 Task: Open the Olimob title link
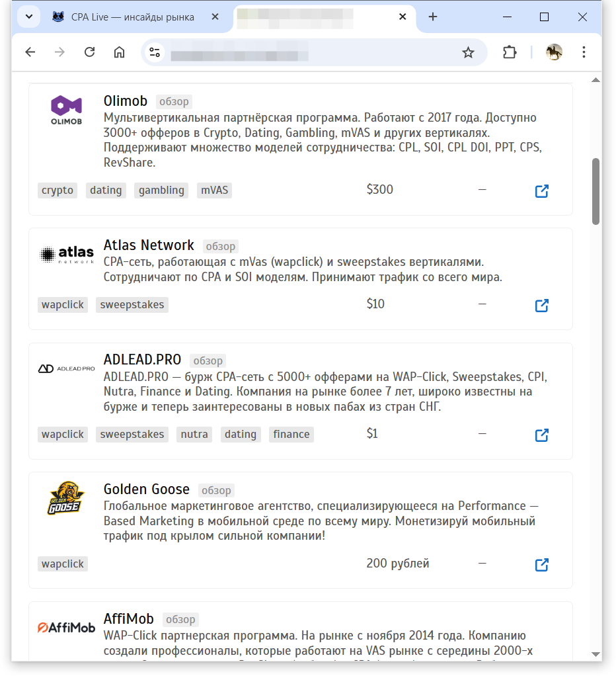[126, 101]
